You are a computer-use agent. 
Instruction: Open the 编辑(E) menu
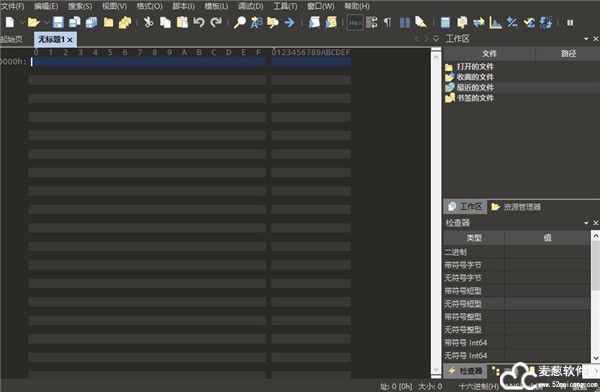tap(46, 6)
